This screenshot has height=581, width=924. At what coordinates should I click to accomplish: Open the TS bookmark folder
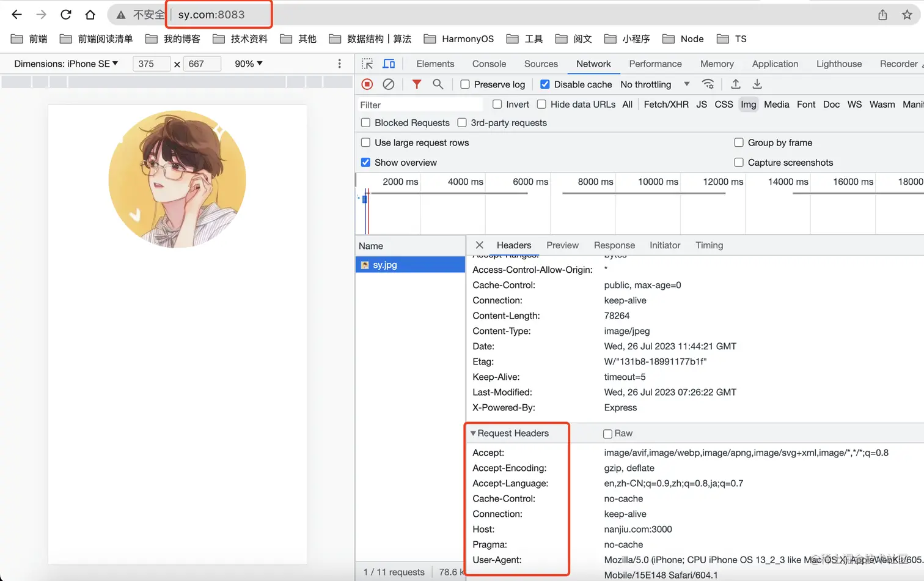[732, 39]
